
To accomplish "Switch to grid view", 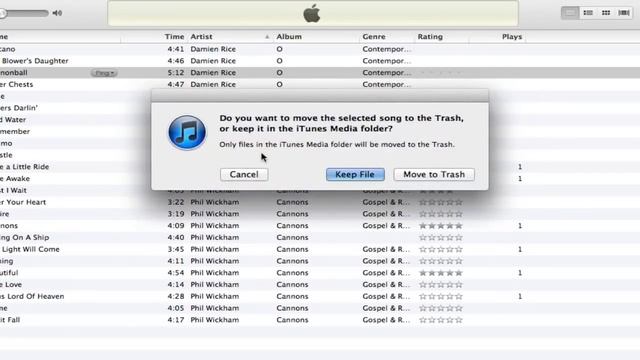I will [x=606, y=13].
